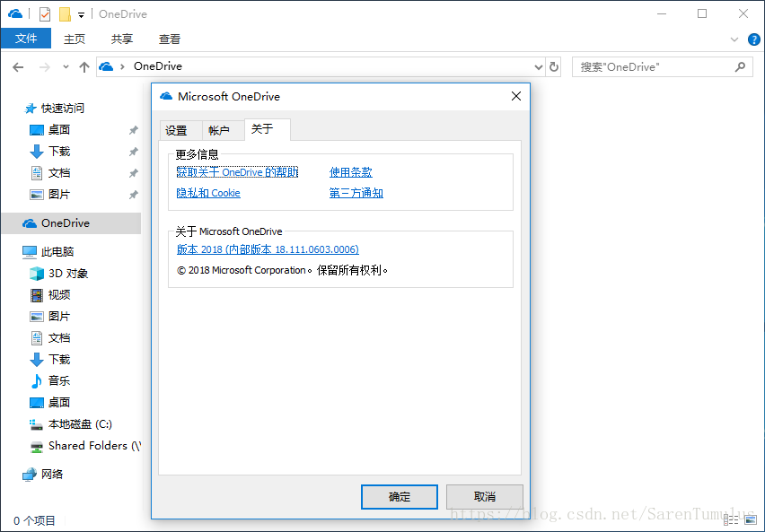Close the Microsoft OneDrive dialog
This screenshot has height=532, width=765.
click(516, 97)
